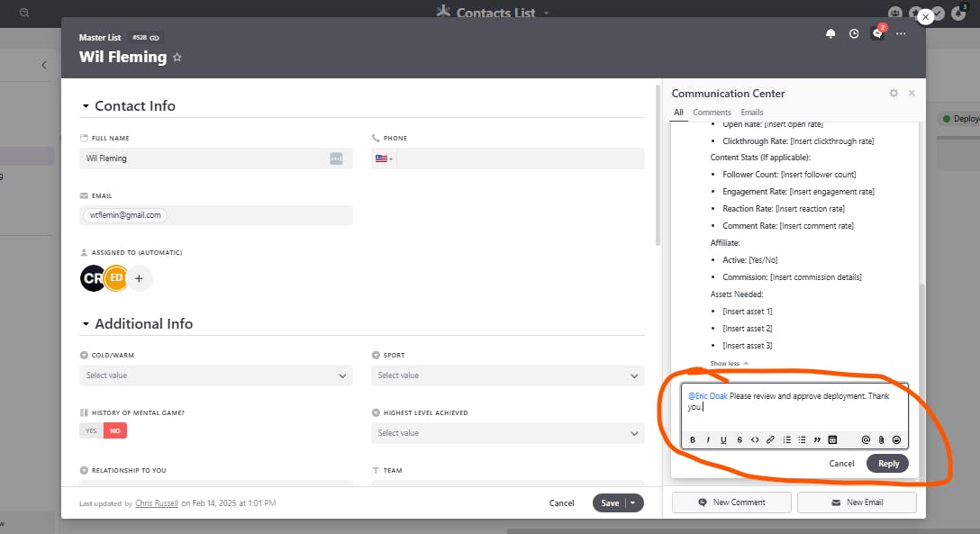Select NO for History of Mental Game
Image resolution: width=980 pixels, height=534 pixels.
pyautogui.click(x=115, y=431)
